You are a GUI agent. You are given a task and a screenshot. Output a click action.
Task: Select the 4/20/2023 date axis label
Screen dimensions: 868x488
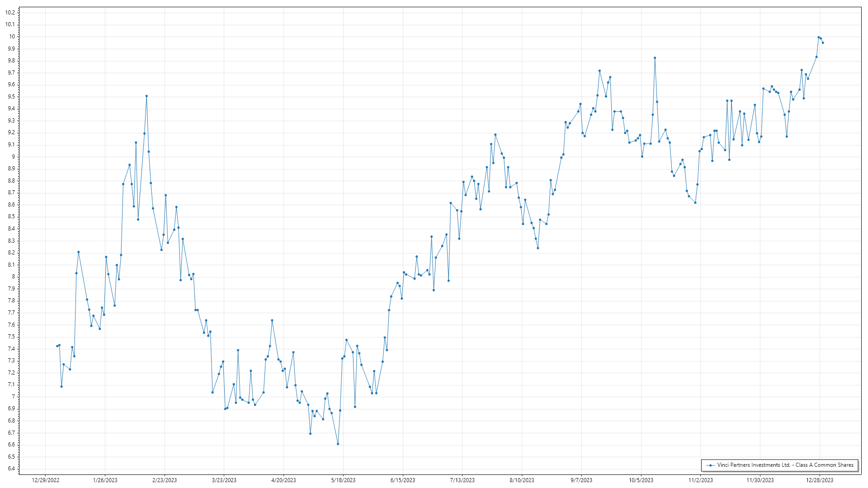pos(283,480)
